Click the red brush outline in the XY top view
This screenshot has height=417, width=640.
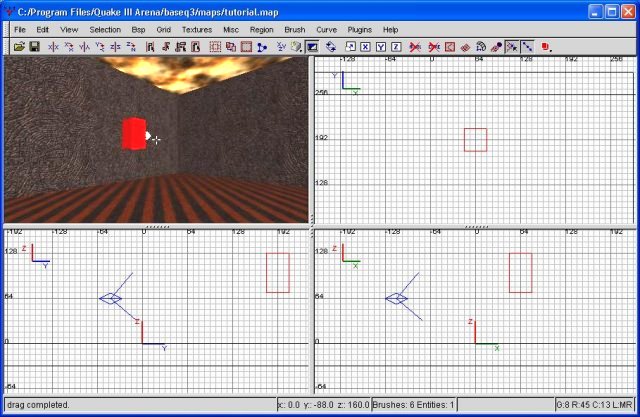(476, 140)
